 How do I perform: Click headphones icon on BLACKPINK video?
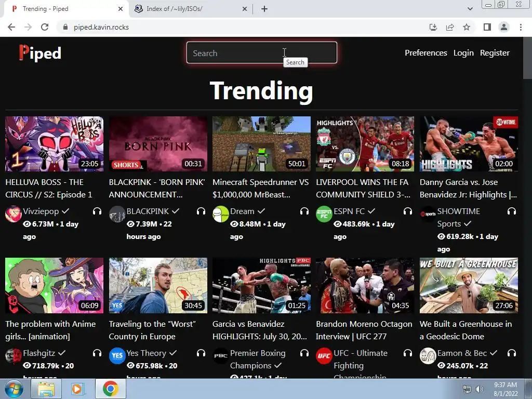(x=201, y=211)
